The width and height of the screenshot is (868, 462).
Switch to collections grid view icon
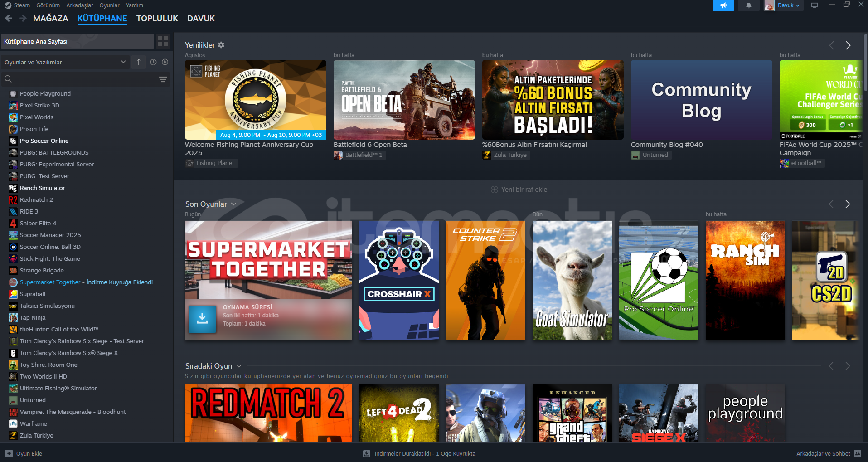tap(163, 41)
